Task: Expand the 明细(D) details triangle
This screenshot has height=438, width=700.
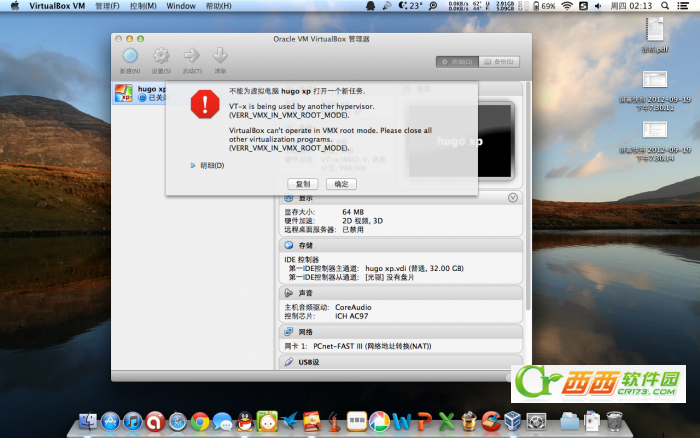Action: tap(193, 166)
